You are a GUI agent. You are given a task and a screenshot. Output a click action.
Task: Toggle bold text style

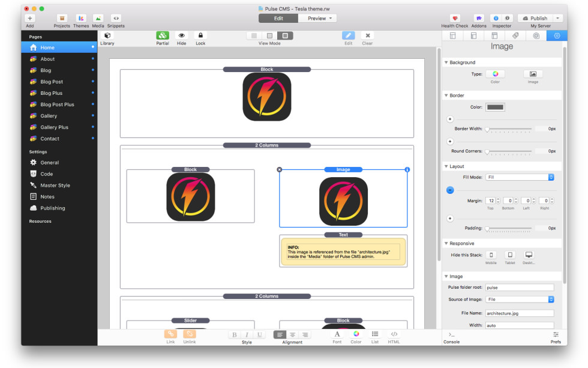click(235, 334)
